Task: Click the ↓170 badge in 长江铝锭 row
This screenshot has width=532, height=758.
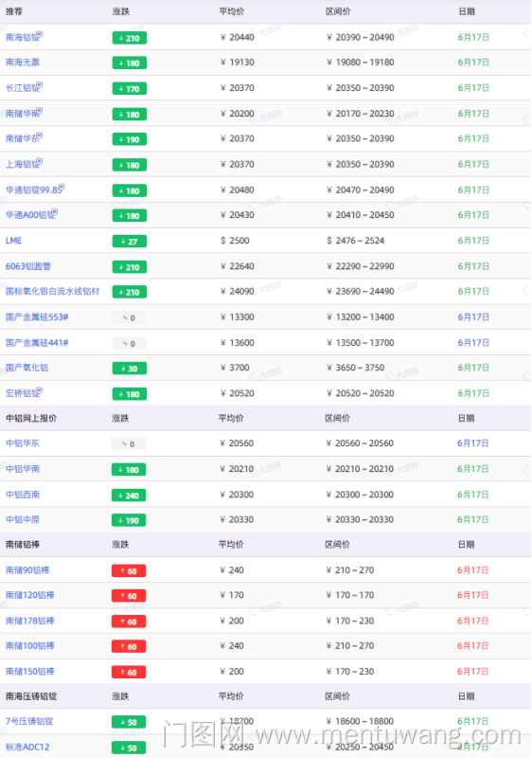Action: coord(130,89)
